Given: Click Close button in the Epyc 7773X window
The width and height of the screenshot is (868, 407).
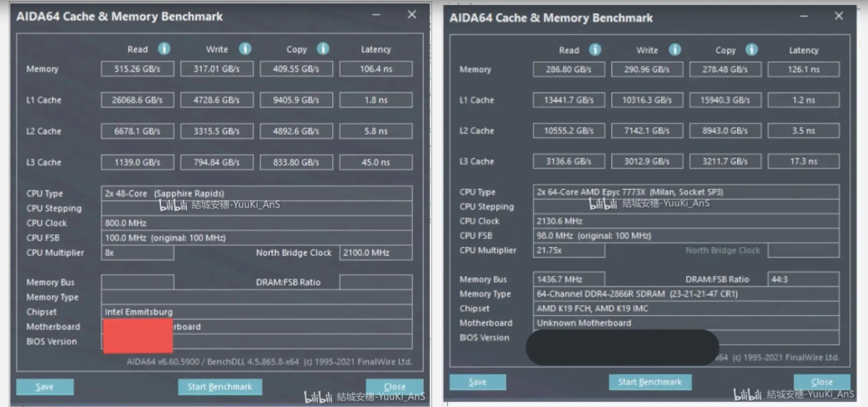Looking at the screenshot, I should click(x=822, y=382).
